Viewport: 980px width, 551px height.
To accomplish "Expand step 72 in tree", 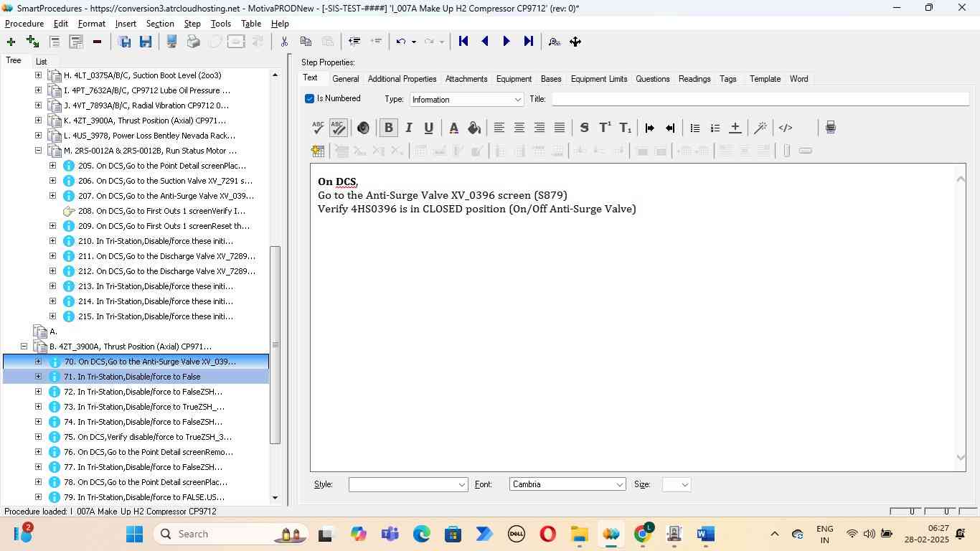I will pos(38,392).
